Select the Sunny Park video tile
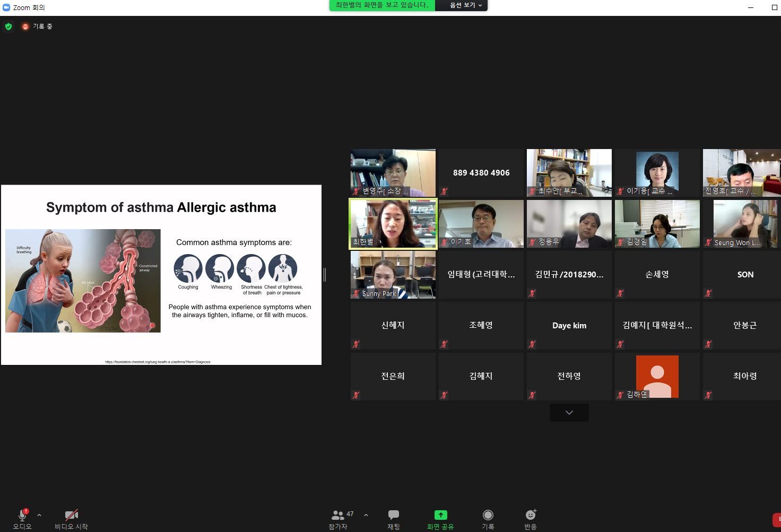781x532 pixels. coord(393,274)
